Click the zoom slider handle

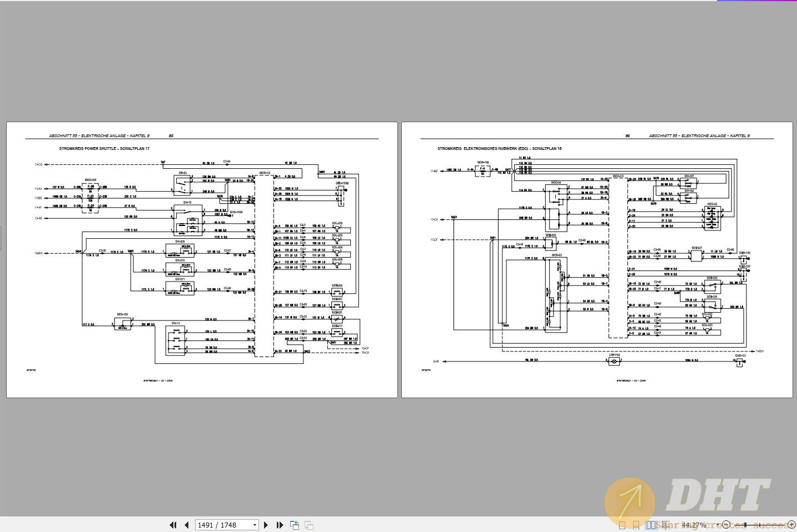(746, 524)
